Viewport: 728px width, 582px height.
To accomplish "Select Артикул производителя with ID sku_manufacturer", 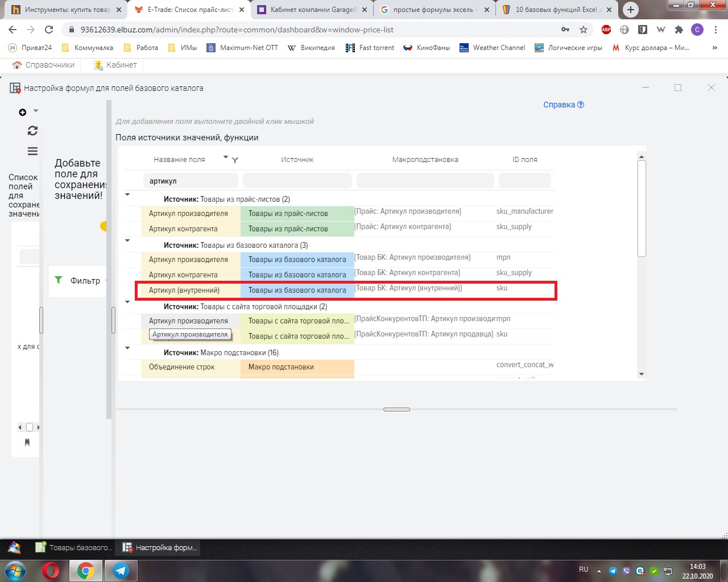I will 191,214.
